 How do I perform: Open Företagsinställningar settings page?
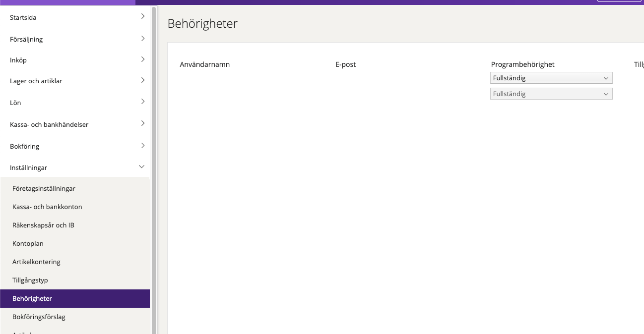click(44, 188)
